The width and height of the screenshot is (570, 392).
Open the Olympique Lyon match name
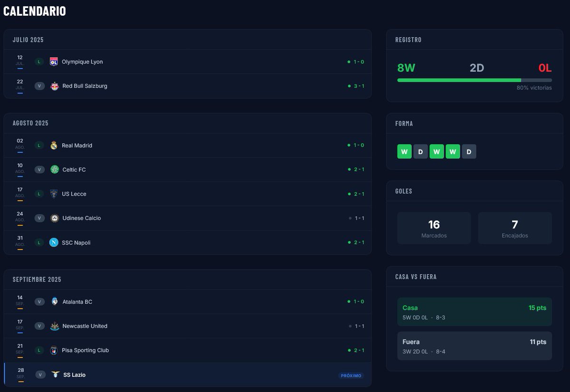click(82, 62)
